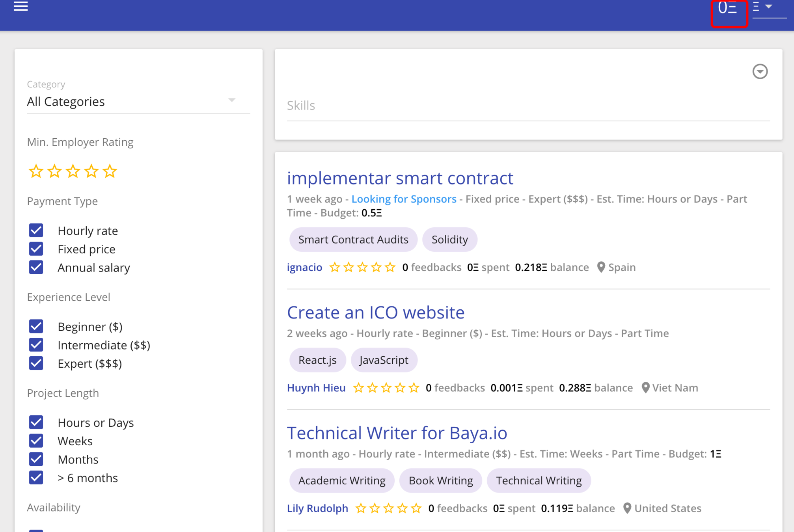Viewport: 794px width, 532px height.
Task: Select the Solidity skill tag
Action: 449,240
